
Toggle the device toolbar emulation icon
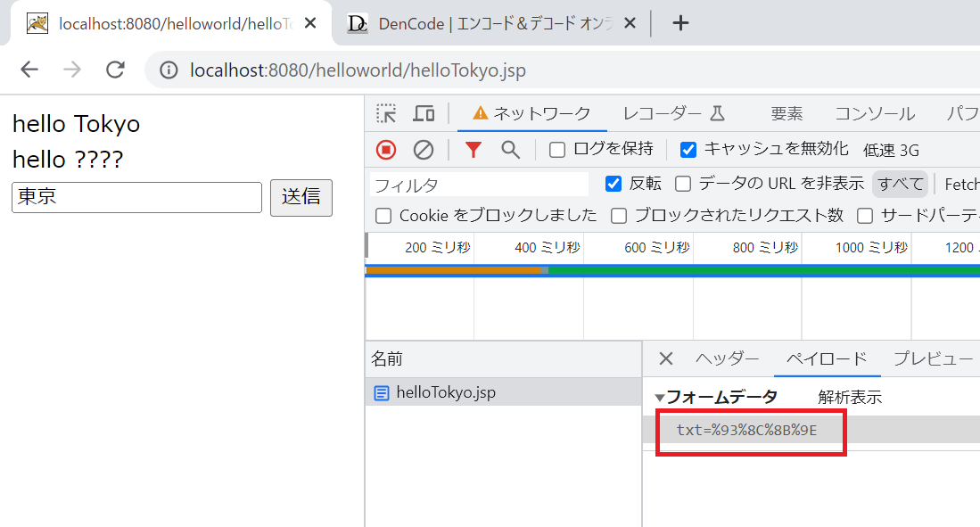point(424,113)
